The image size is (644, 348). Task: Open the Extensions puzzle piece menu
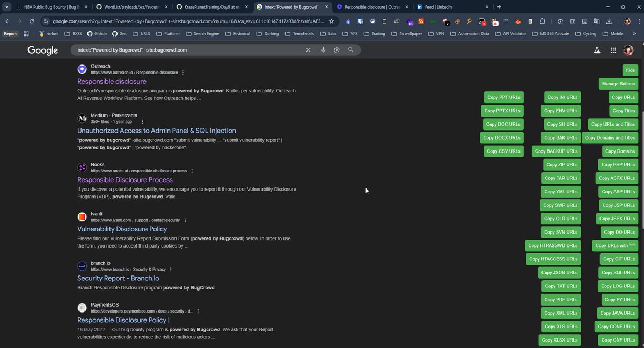point(542,21)
